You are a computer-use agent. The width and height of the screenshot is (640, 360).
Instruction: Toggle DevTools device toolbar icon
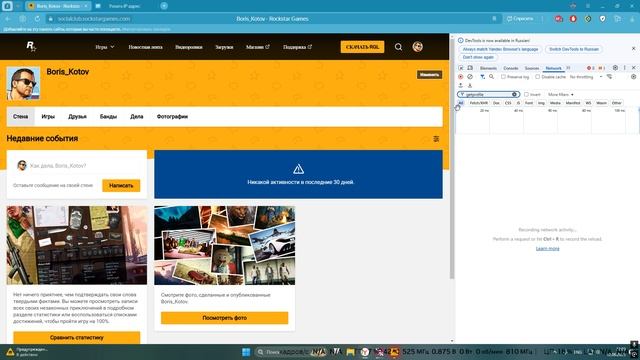470,68
